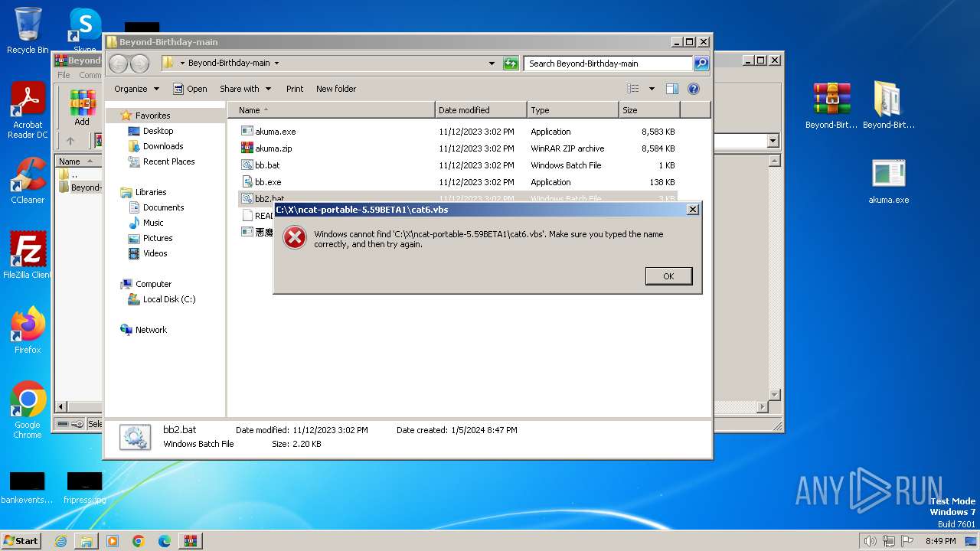Select Computer in navigation pane
This screenshot has height=551, width=980.
coord(153,284)
